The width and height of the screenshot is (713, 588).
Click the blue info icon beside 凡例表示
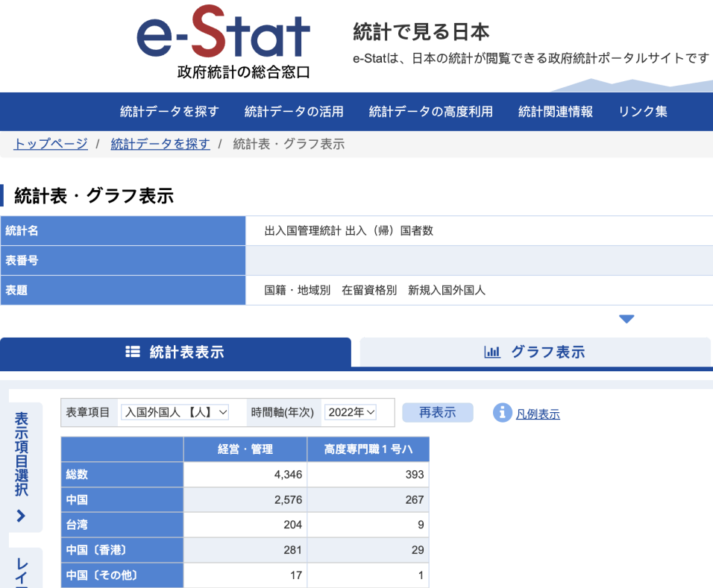pyautogui.click(x=502, y=412)
